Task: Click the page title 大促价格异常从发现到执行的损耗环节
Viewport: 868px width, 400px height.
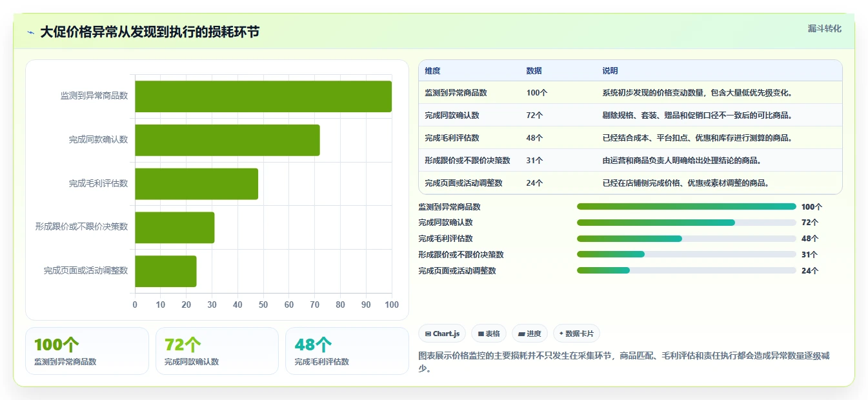Action: click(x=150, y=32)
